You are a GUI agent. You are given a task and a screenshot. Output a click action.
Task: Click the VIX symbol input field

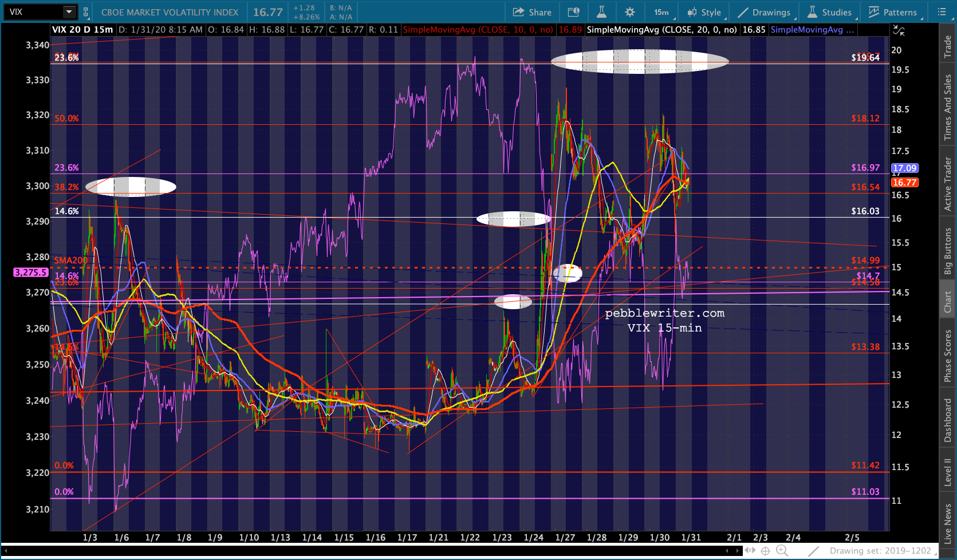pos(34,12)
